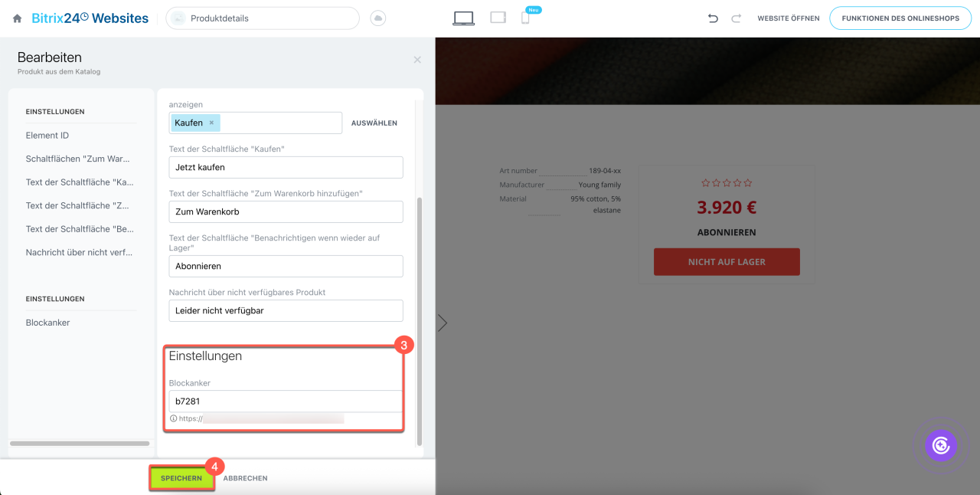Go to the home icon in the header
The image size is (980, 495).
(17, 18)
